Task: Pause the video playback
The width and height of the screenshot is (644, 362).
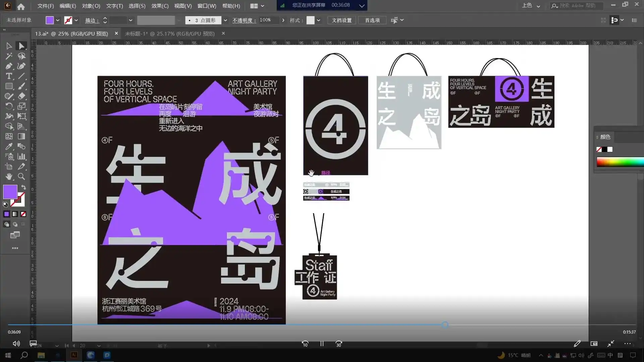Action: pyautogui.click(x=321, y=344)
